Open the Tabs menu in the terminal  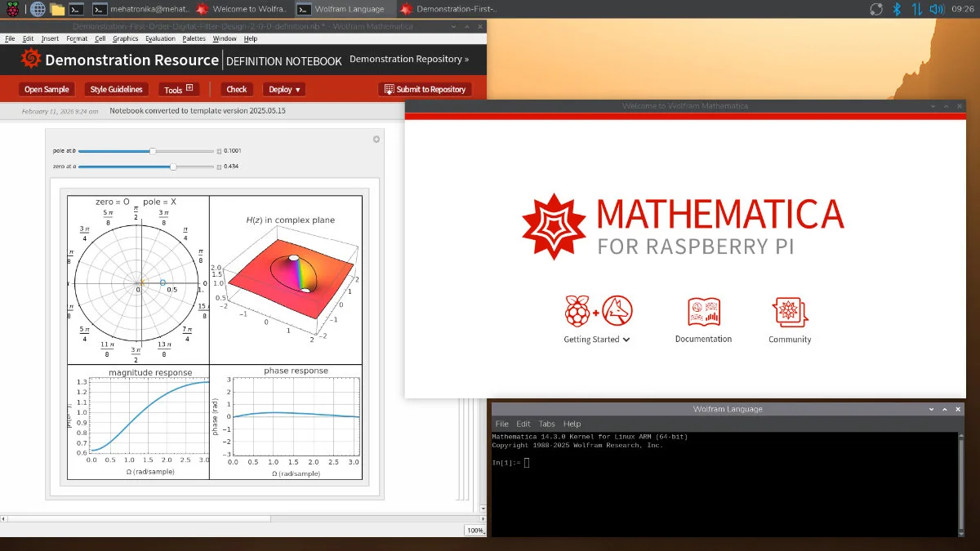pyautogui.click(x=546, y=424)
